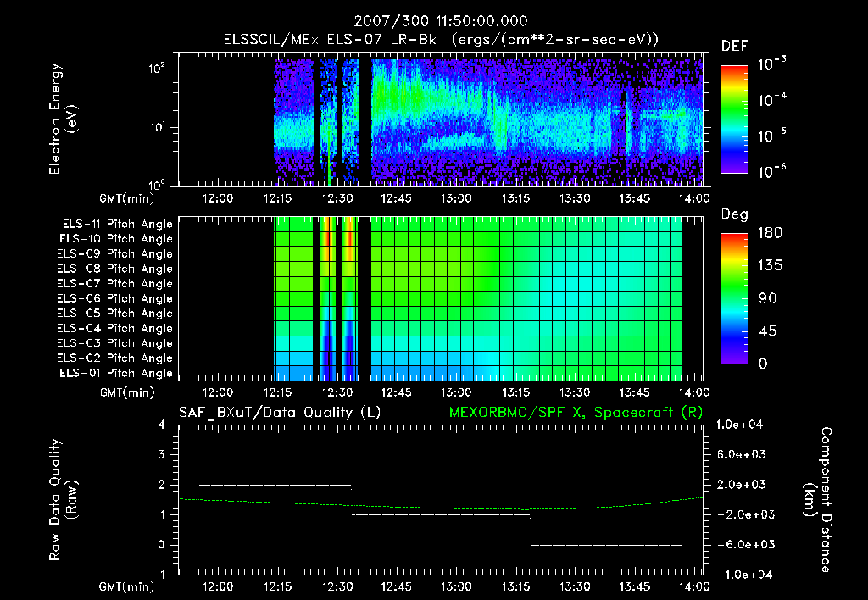Click the 10^2 electron energy tick label

coord(157,69)
